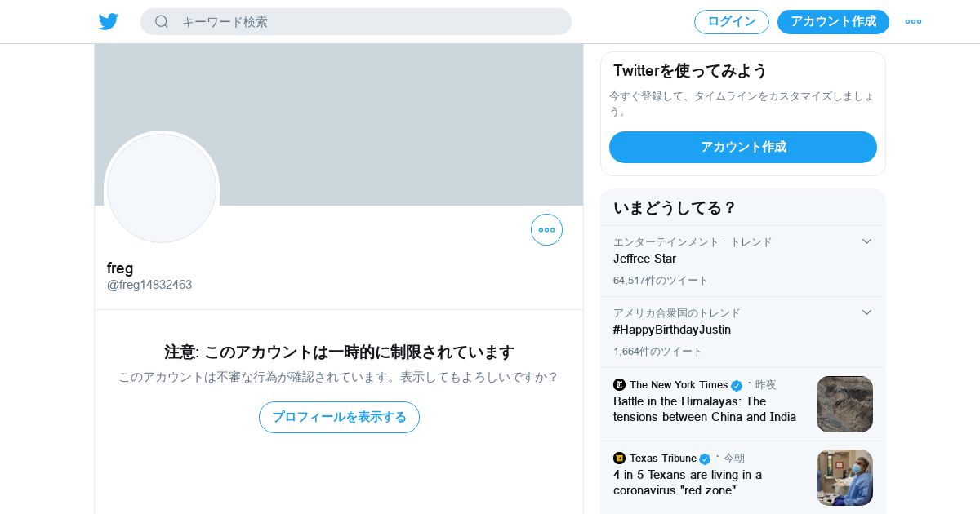The image size is (980, 514).
Task: Click Texas Tribune verified badge
Action: click(x=705, y=459)
